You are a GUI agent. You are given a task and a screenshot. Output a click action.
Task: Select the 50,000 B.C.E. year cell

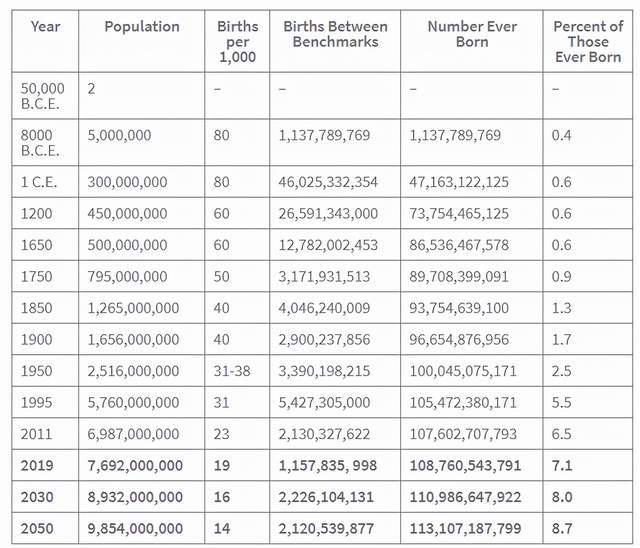coord(43,96)
